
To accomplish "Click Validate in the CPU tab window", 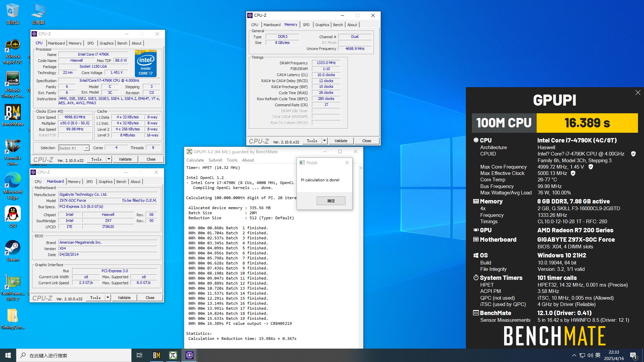I will (125, 159).
